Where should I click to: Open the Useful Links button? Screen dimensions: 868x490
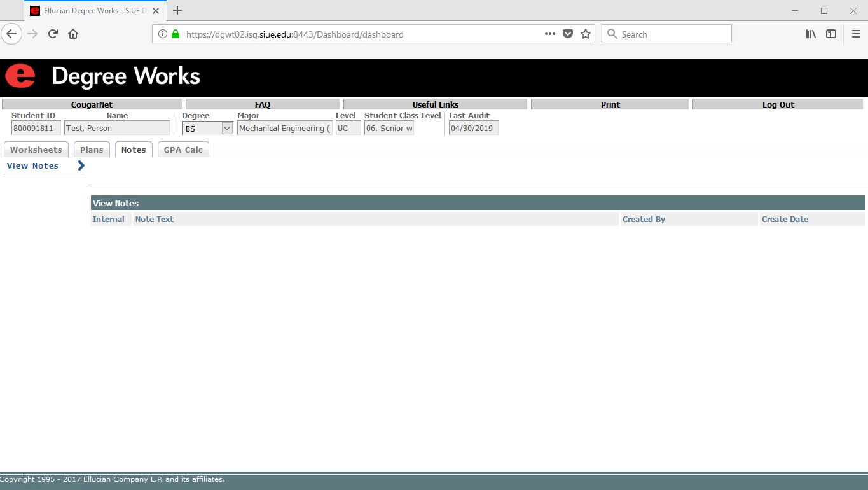point(435,104)
